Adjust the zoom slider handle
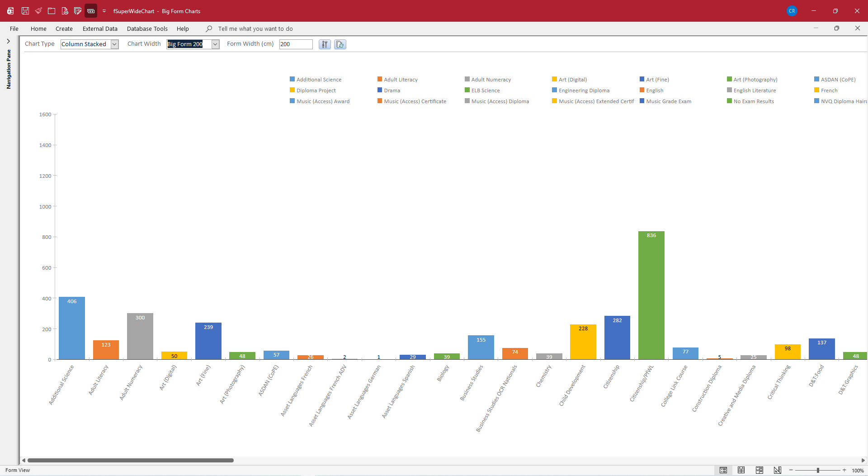The width and height of the screenshot is (868, 476). (x=818, y=470)
